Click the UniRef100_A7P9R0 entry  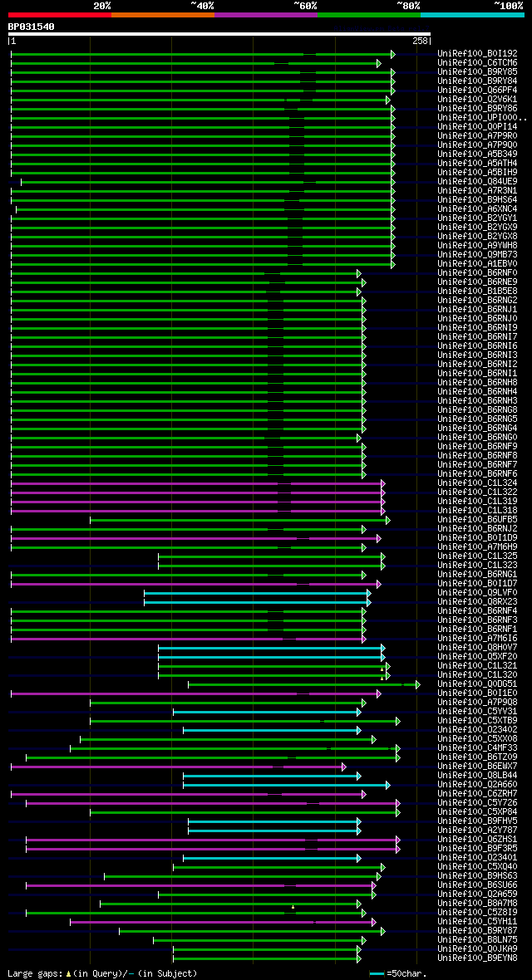[x=477, y=135]
